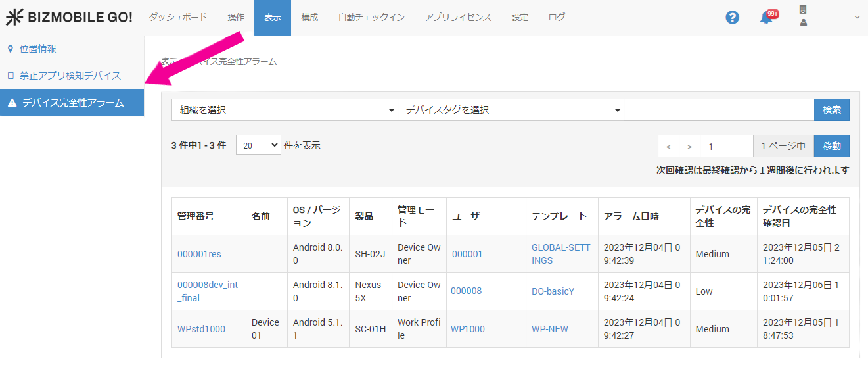The height and width of the screenshot is (369, 868).
Task: Expand the account menu chevron
Action: point(856,18)
